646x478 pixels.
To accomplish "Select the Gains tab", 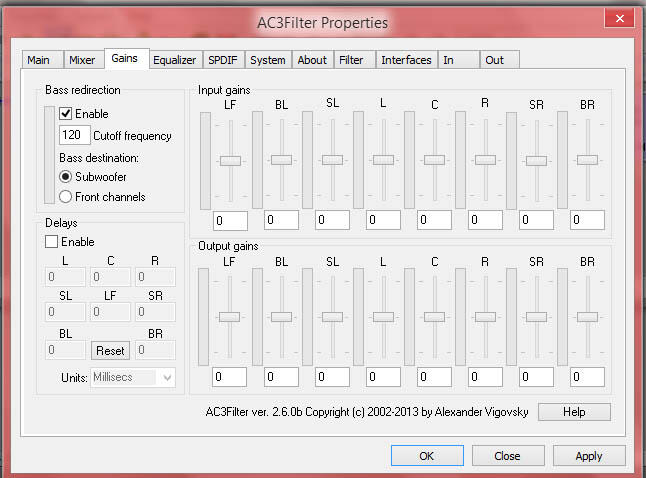I will tap(126, 59).
